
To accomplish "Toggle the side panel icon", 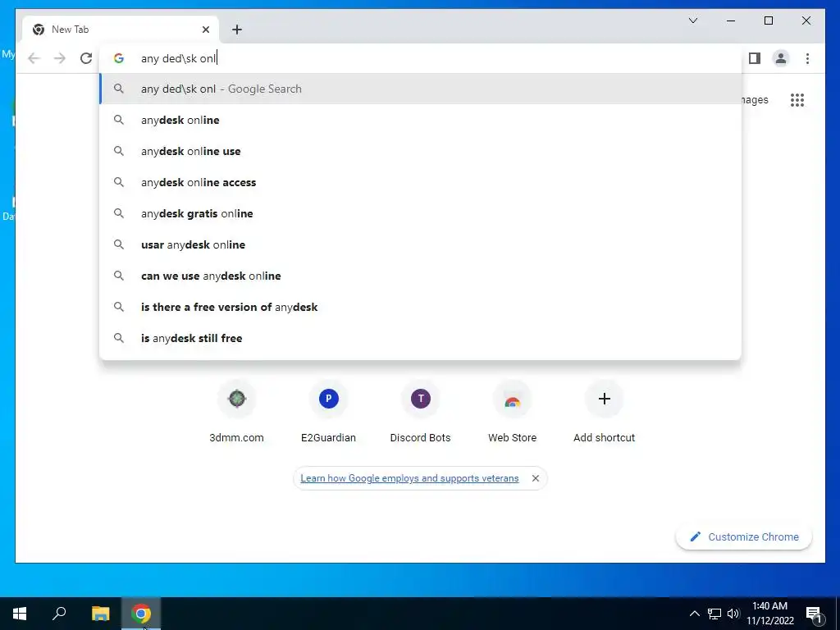I will click(x=755, y=58).
